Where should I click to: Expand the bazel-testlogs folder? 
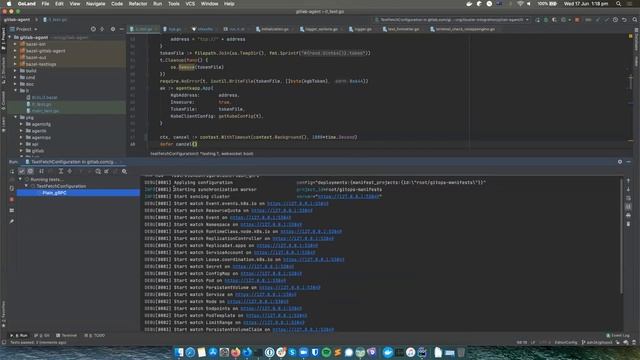click(x=16, y=64)
